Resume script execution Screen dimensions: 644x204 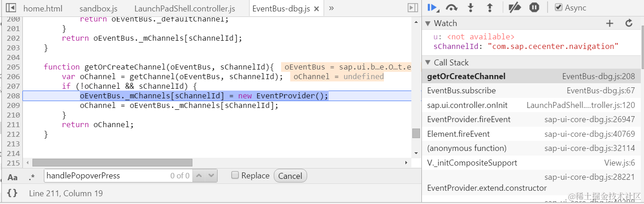pyautogui.click(x=432, y=7)
